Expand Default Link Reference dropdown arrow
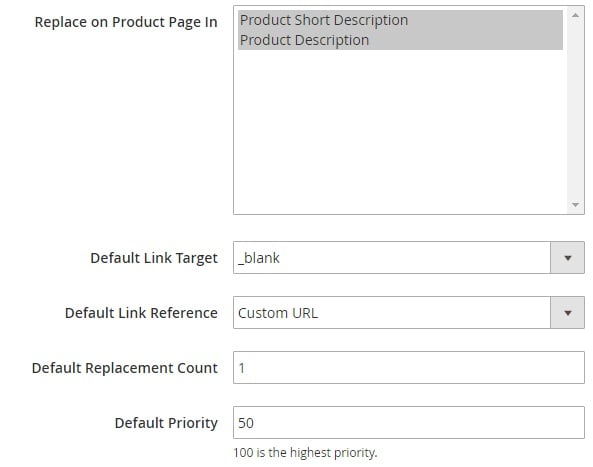The width and height of the screenshot is (593, 467). 567,313
